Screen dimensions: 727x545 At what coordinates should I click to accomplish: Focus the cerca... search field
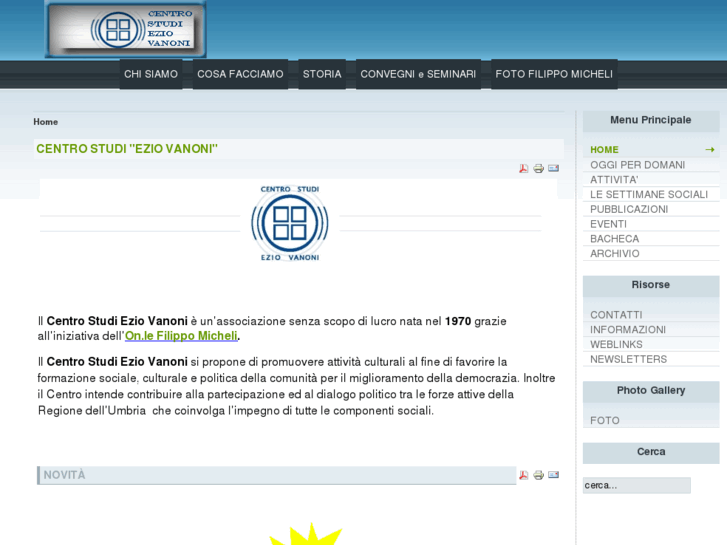pyautogui.click(x=637, y=485)
